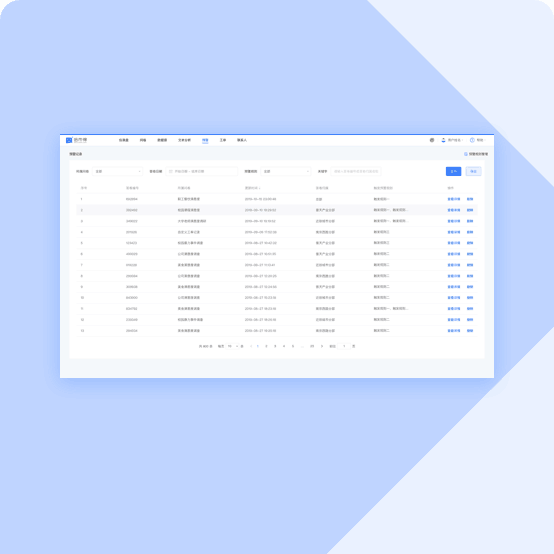This screenshot has height=554, width=554.
Task: Click the icon beside the alert rule management link
Action: (x=466, y=154)
